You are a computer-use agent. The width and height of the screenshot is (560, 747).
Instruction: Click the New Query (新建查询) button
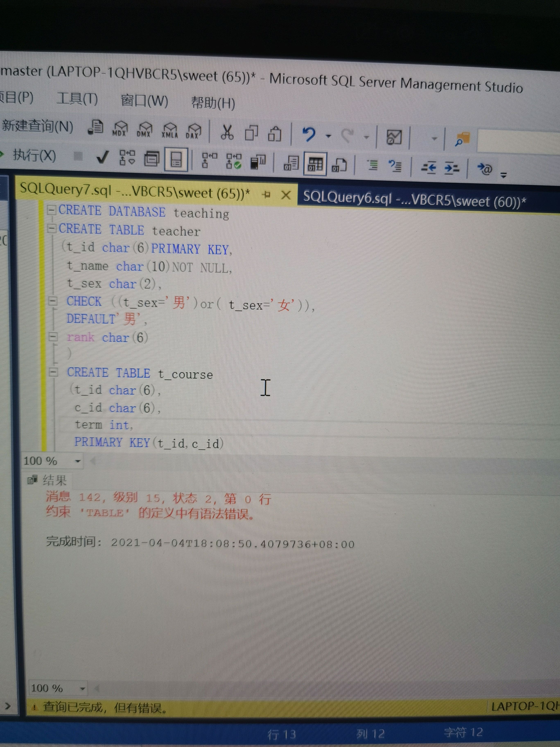point(37,127)
